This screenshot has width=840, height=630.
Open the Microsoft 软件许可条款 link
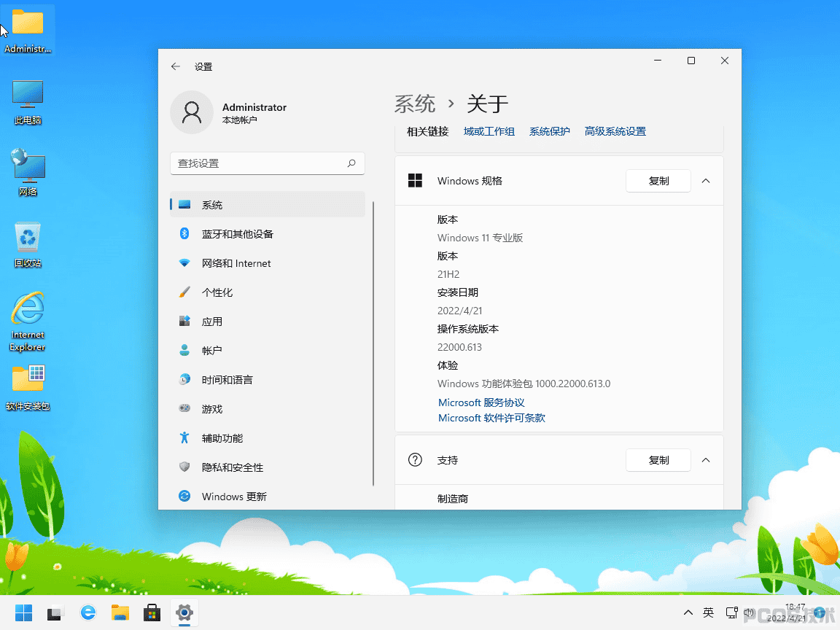point(491,419)
